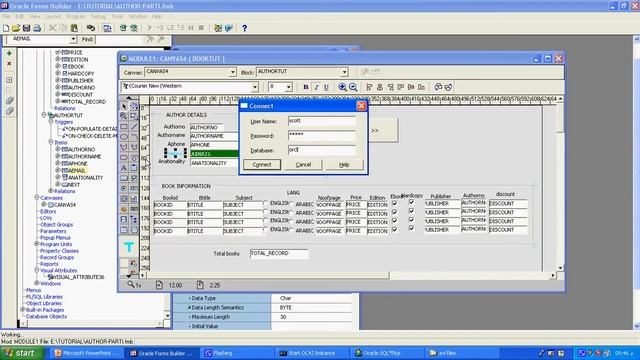Click the Paste clipboard toolbar icon

click(74, 28)
